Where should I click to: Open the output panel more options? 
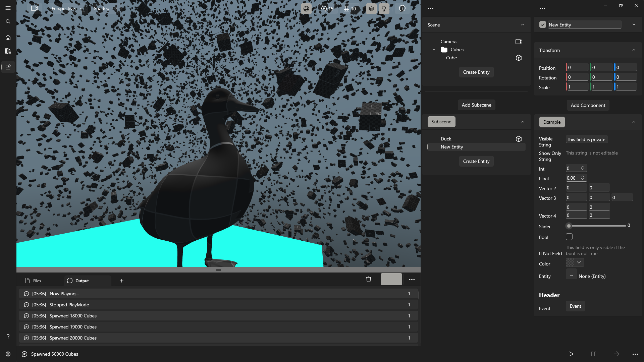point(412,279)
